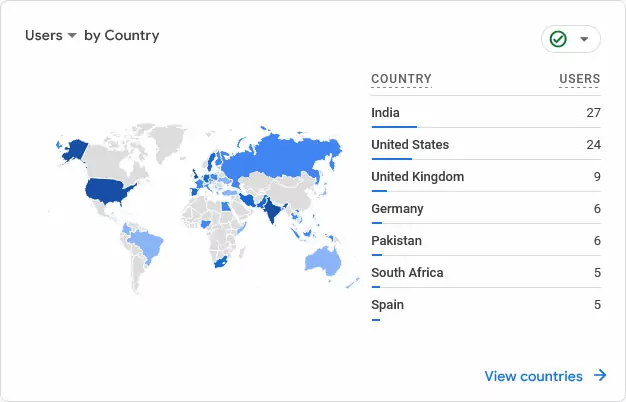Click the USERS column header
The height and width of the screenshot is (402, 626).
(579, 79)
